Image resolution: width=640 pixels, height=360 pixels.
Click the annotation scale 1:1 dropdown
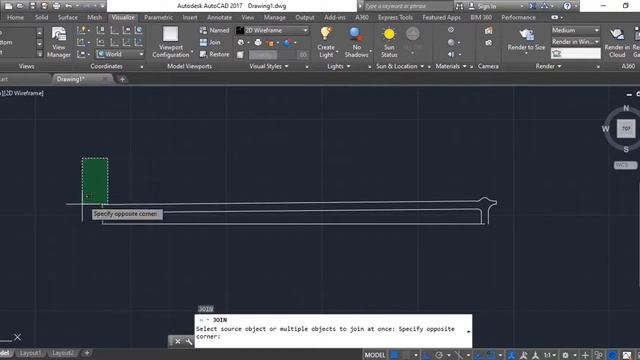coord(549,355)
